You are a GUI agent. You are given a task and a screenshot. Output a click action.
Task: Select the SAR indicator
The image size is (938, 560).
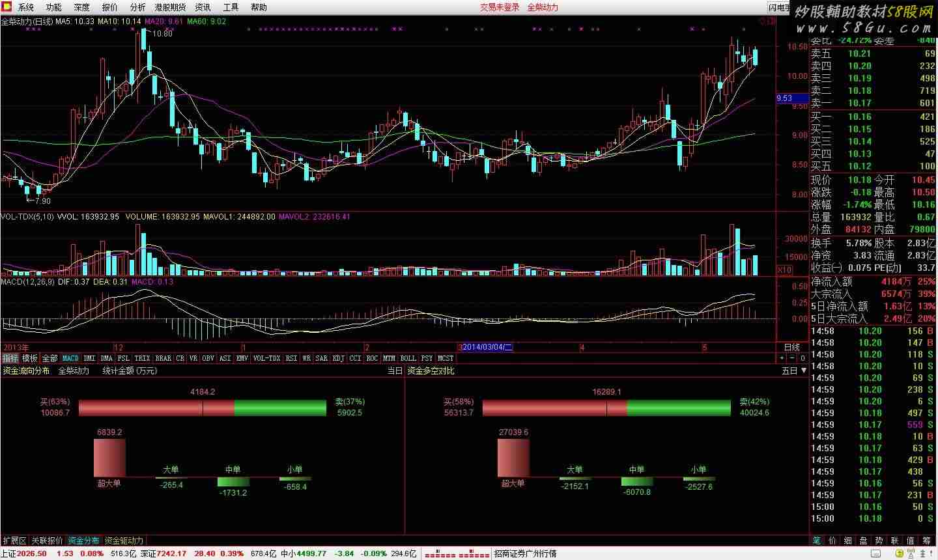pos(322,358)
